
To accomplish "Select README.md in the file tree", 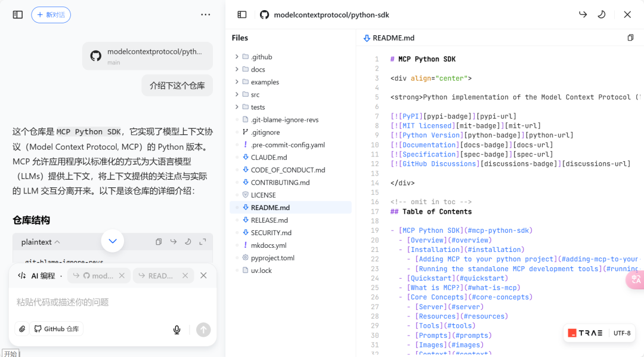I will coord(290,207).
